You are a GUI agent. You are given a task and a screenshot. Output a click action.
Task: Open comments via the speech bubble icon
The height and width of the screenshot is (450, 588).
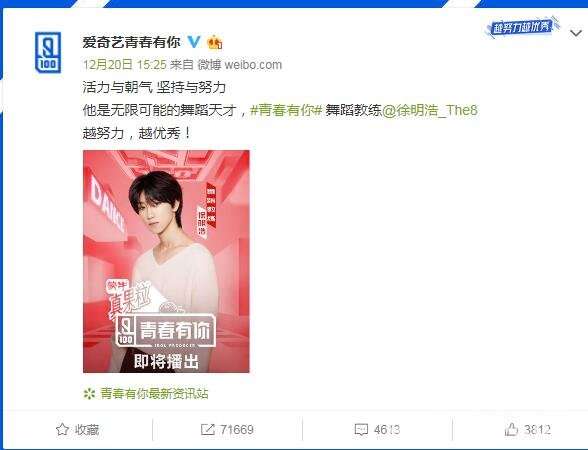[x=361, y=430]
